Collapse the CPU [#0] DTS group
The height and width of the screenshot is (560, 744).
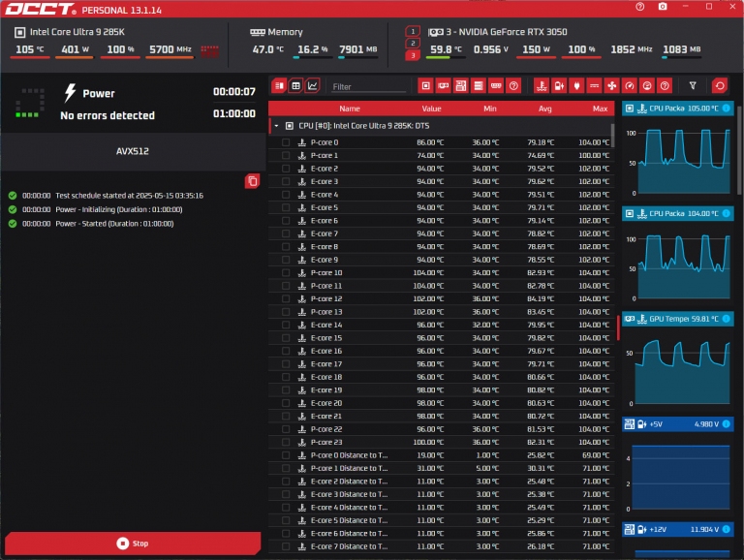click(276, 126)
